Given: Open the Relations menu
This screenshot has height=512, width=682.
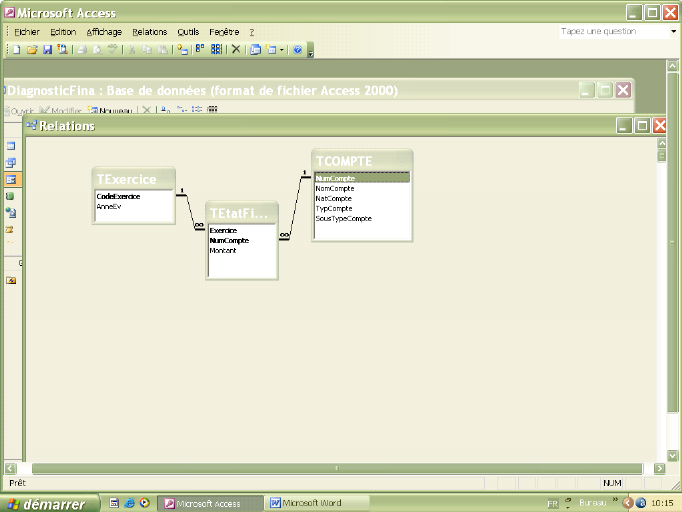Looking at the screenshot, I should click(149, 32).
